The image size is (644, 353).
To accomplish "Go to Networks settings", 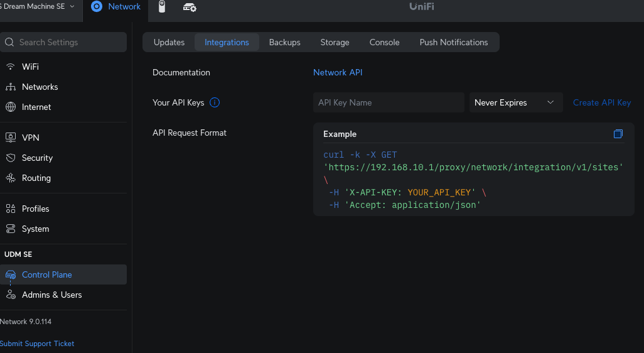I will point(40,87).
